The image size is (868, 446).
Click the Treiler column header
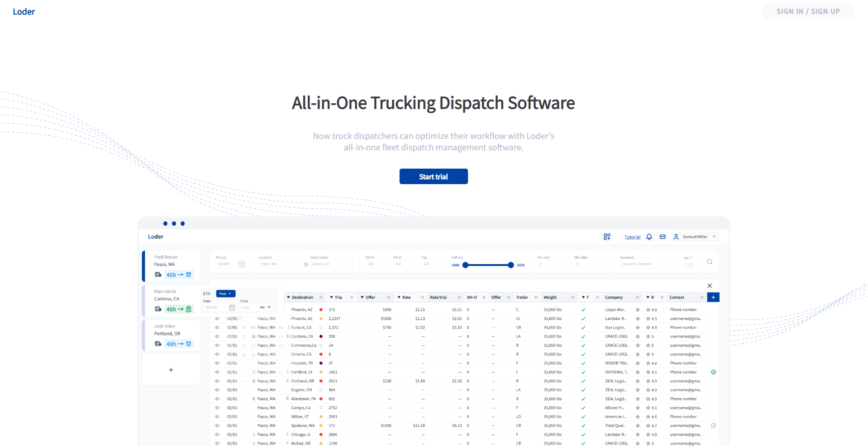coord(522,297)
